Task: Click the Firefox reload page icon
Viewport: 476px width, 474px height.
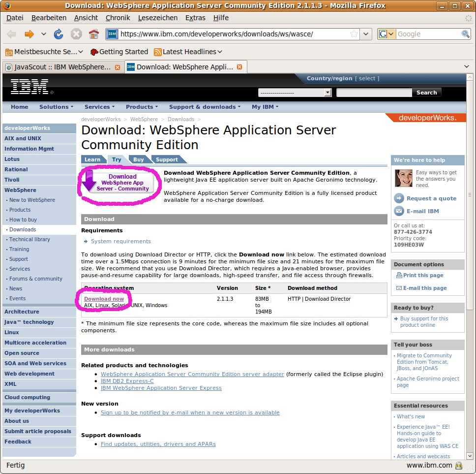Action: (59, 34)
